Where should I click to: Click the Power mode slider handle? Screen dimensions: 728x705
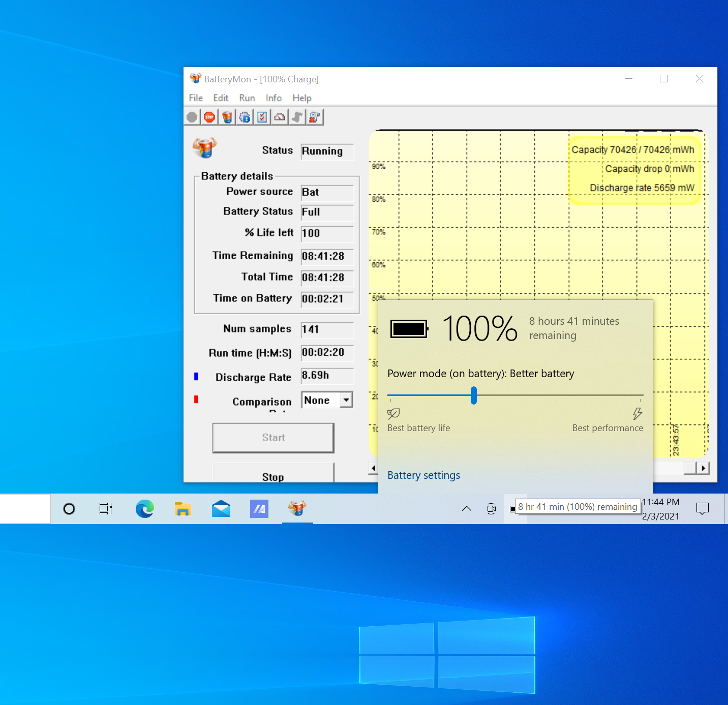(474, 395)
